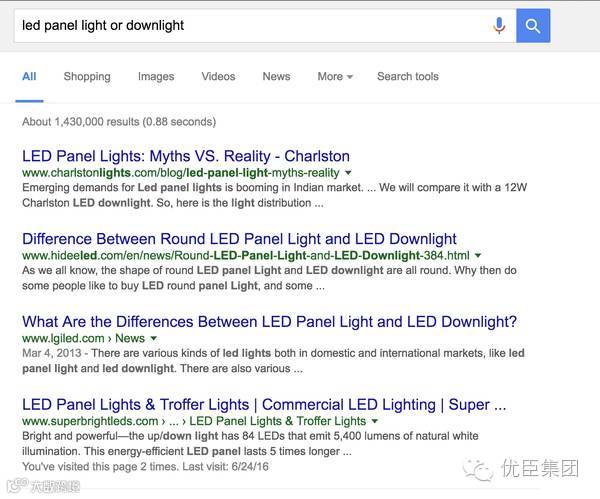This screenshot has height=499, width=600.
Task: Click the Weibo watermark icon at bottom-left
Action: coord(14,486)
